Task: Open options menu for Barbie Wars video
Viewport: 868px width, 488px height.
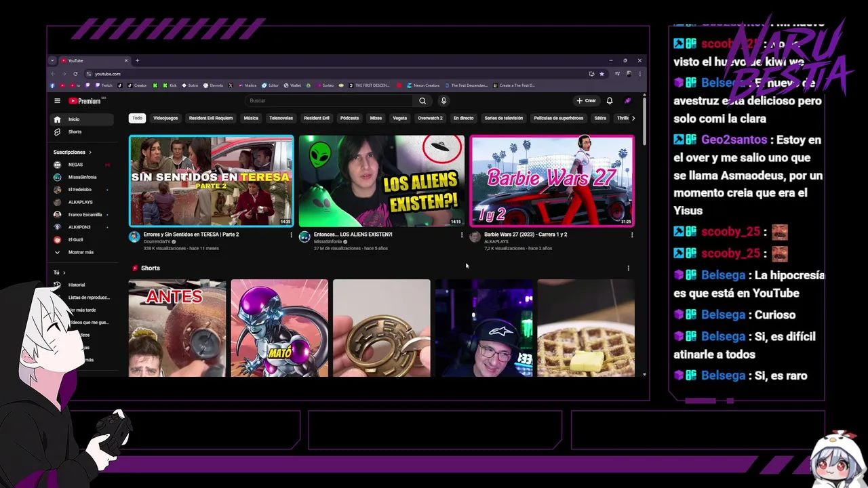Action: (x=632, y=235)
